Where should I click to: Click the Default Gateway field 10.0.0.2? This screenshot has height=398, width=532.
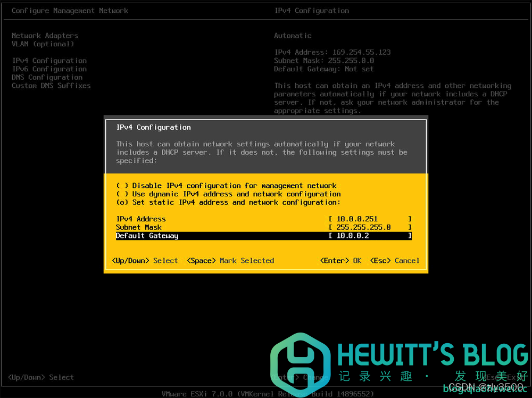(x=370, y=236)
